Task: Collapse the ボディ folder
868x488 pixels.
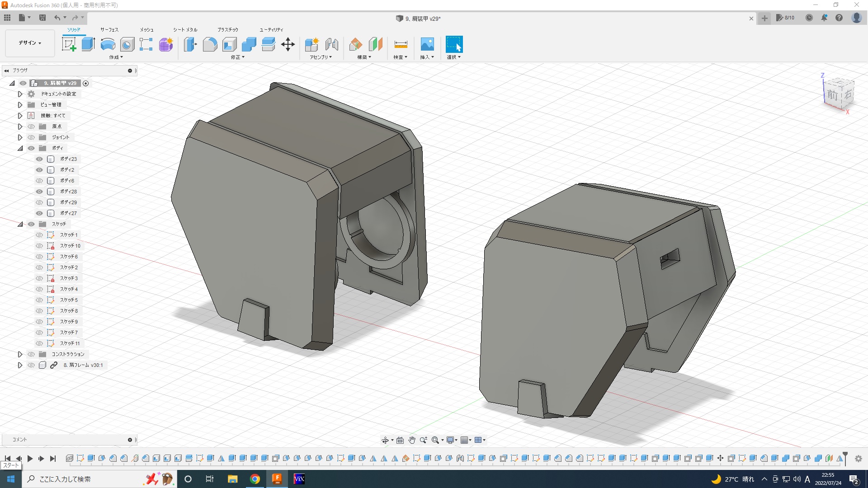Action: click(20, 148)
